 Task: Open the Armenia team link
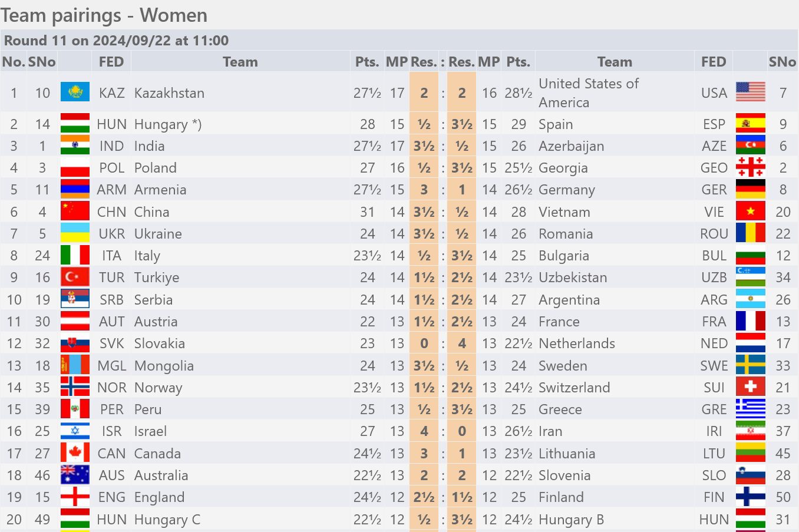coord(160,190)
